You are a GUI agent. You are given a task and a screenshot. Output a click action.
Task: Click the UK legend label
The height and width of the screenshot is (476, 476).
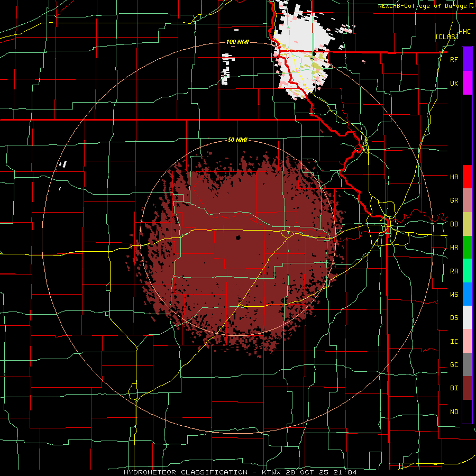click(x=454, y=83)
